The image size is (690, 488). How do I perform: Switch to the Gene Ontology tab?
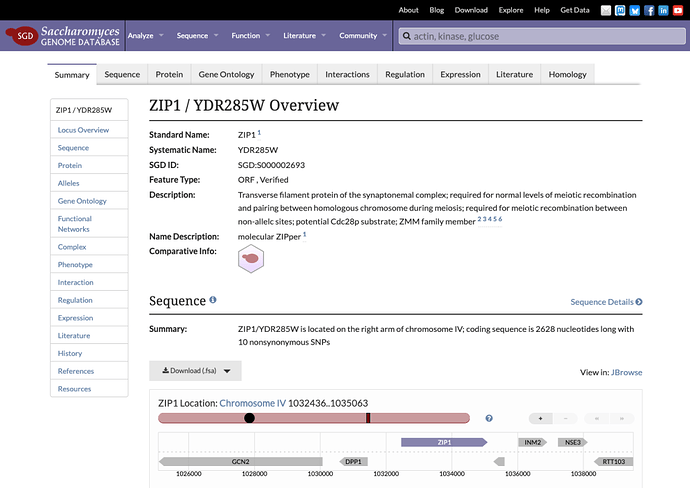226,74
